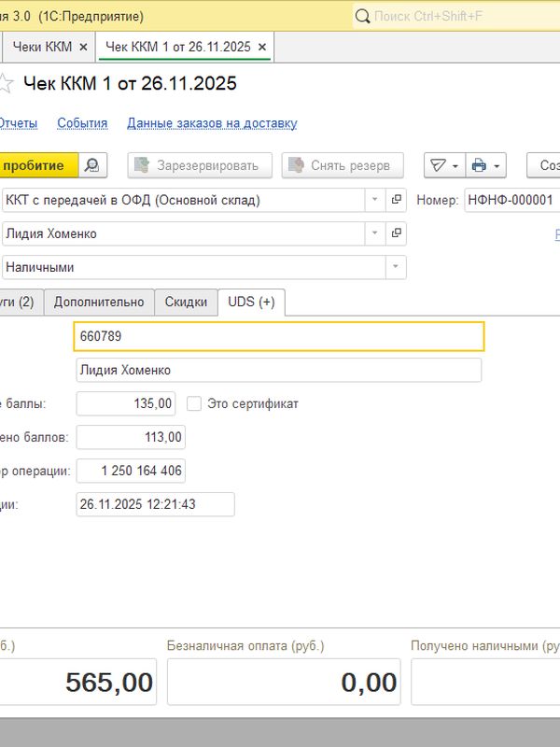The height and width of the screenshot is (747, 560).
Task: Open the 'Лидия Хоменко' open-item icon
Action: tap(396, 233)
